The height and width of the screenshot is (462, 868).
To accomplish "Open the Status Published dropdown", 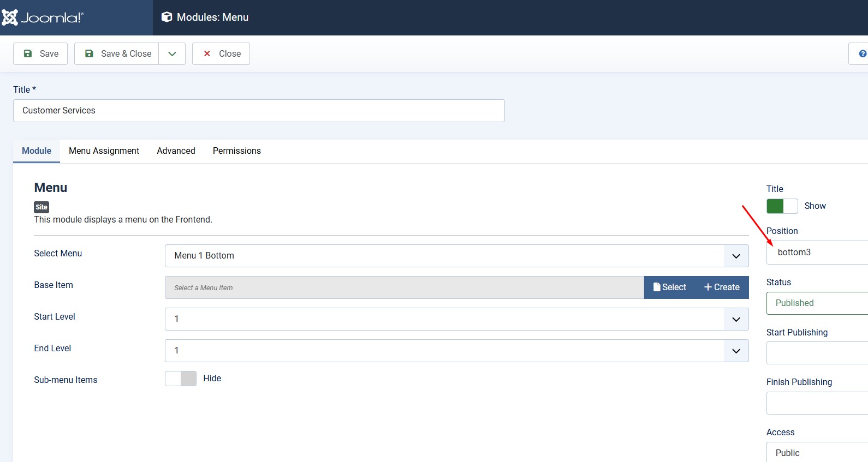I will coord(817,303).
